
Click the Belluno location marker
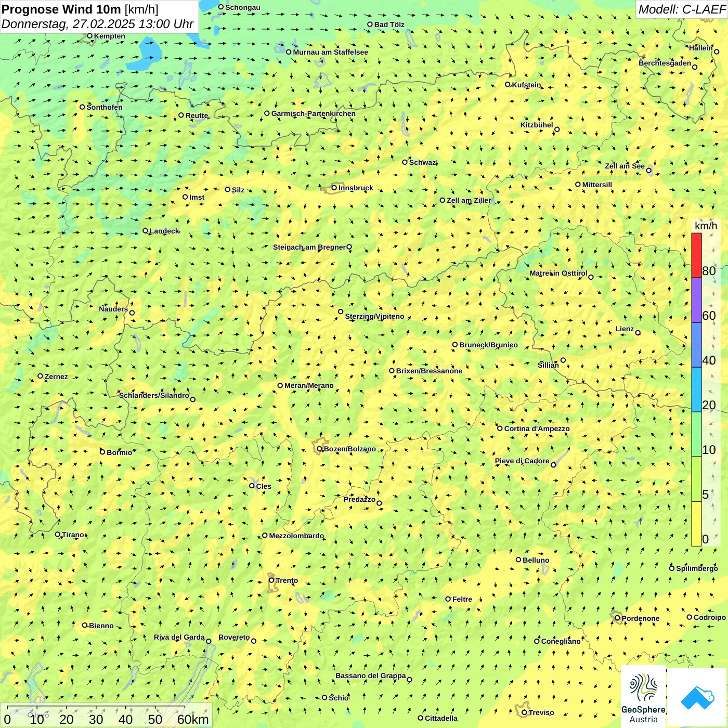(x=518, y=560)
